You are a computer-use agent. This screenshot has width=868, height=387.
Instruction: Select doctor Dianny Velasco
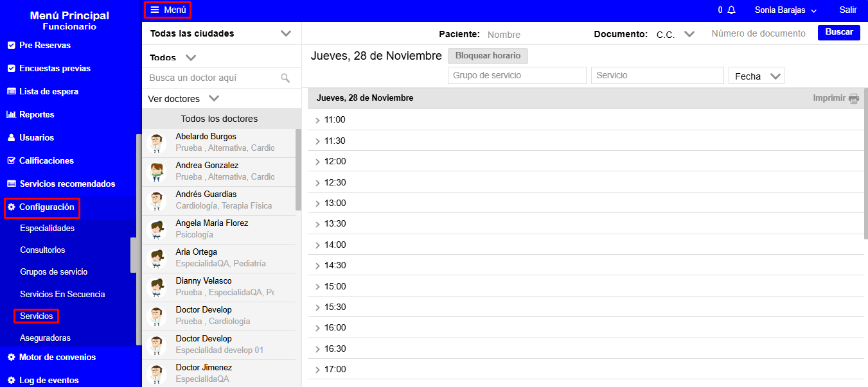point(219,288)
